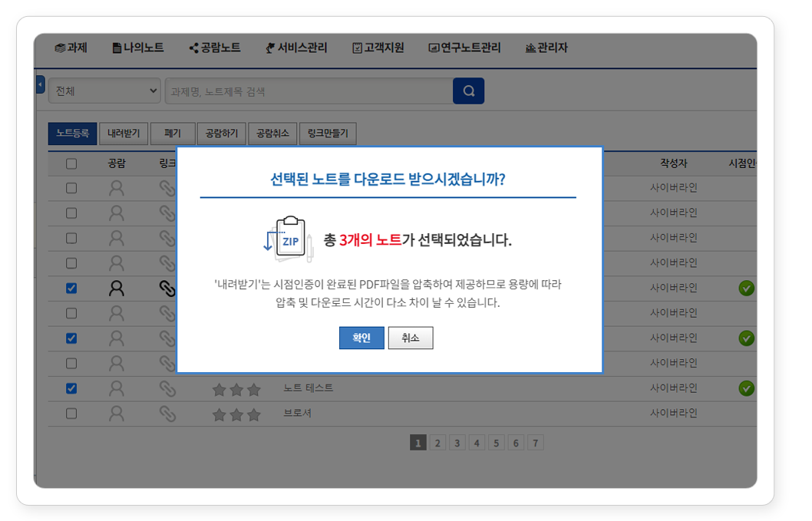Viewport: 812px width, 521px height.
Task: Click the bold link chain icon in first checked row
Action: [167, 289]
